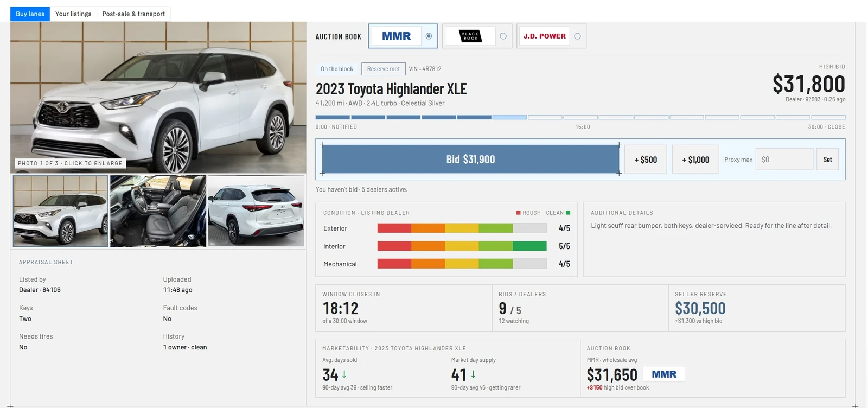The image size is (868, 408).
Task: Click the On the block status tag
Action: tap(336, 69)
